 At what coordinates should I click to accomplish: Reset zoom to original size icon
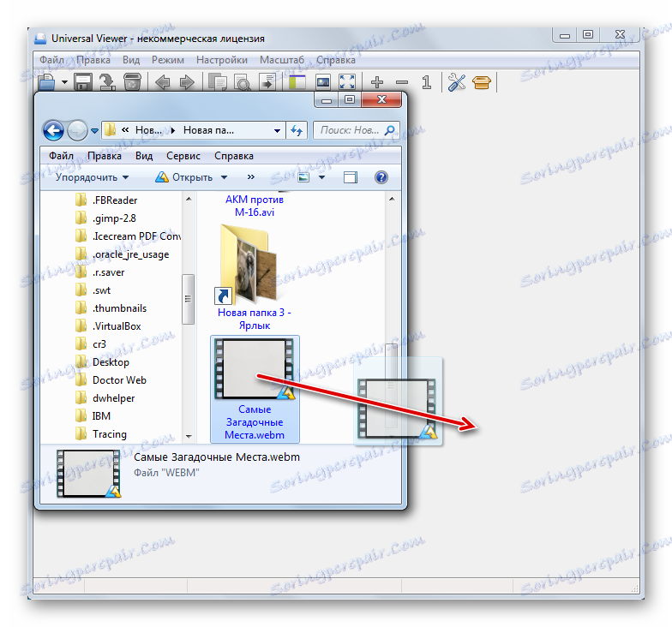[426, 82]
